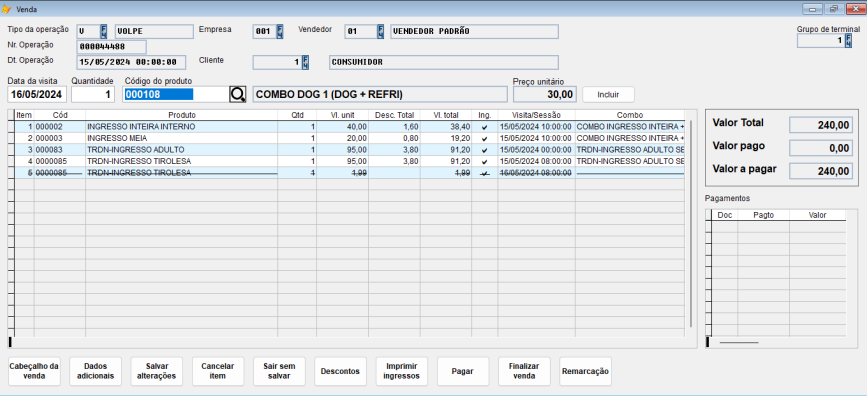
Task: Open lookup icon beside Tipo da operação
Action: (104, 32)
